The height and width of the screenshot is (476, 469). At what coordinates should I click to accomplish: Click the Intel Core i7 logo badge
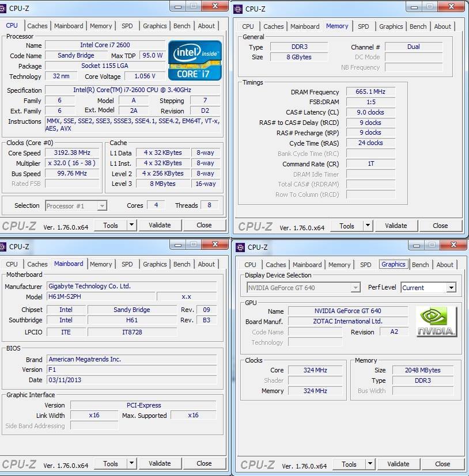tap(195, 60)
